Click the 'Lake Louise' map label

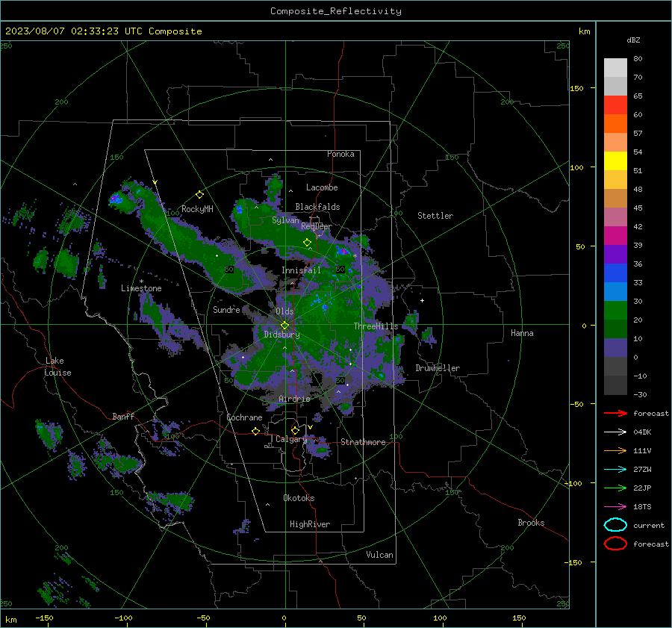[x=57, y=367]
